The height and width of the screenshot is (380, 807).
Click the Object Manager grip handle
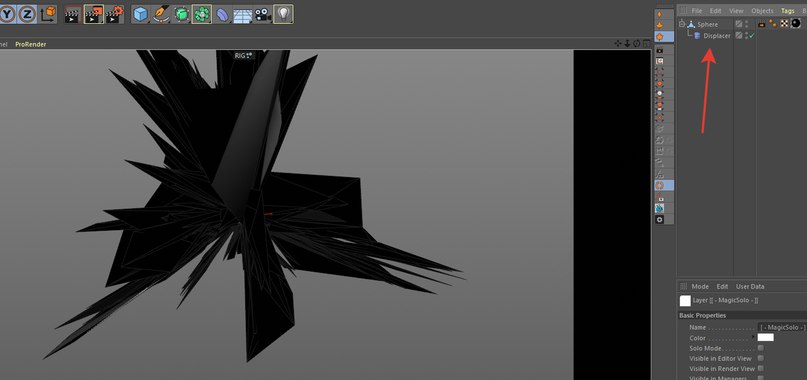(683, 11)
